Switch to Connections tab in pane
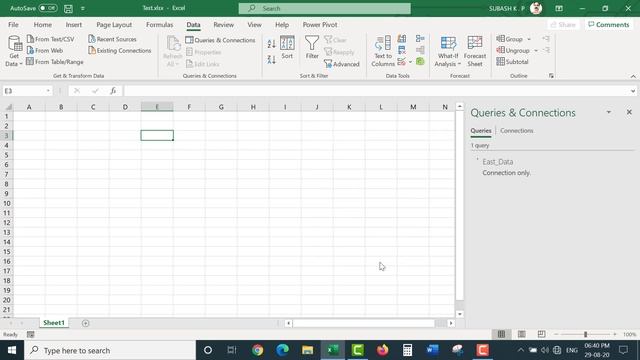Screen dimensions: 640x360 (x=516, y=131)
